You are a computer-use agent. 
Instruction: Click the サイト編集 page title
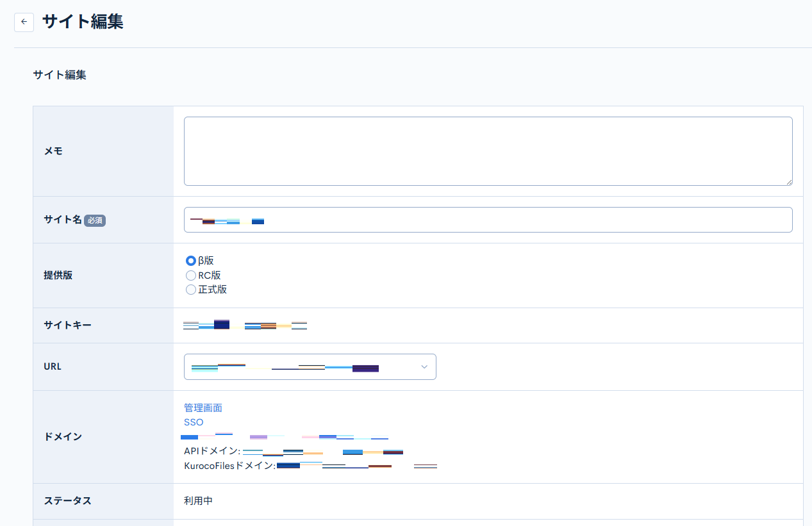point(82,21)
